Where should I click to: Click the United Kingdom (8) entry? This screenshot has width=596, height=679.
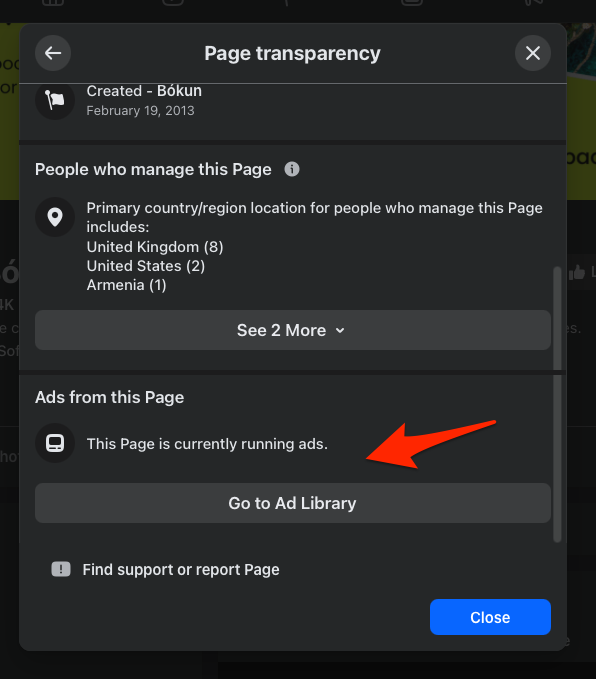[x=155, y=247]
